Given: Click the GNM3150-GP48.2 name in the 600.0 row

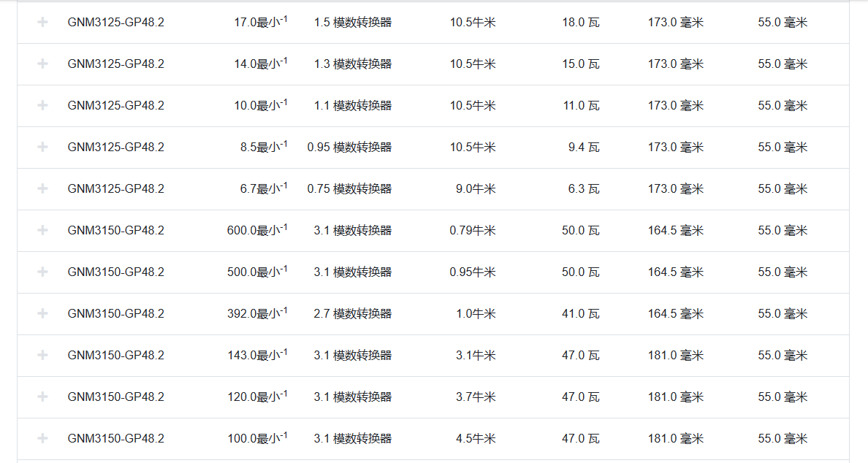Looking at the screenshot, I should [115, 230].
